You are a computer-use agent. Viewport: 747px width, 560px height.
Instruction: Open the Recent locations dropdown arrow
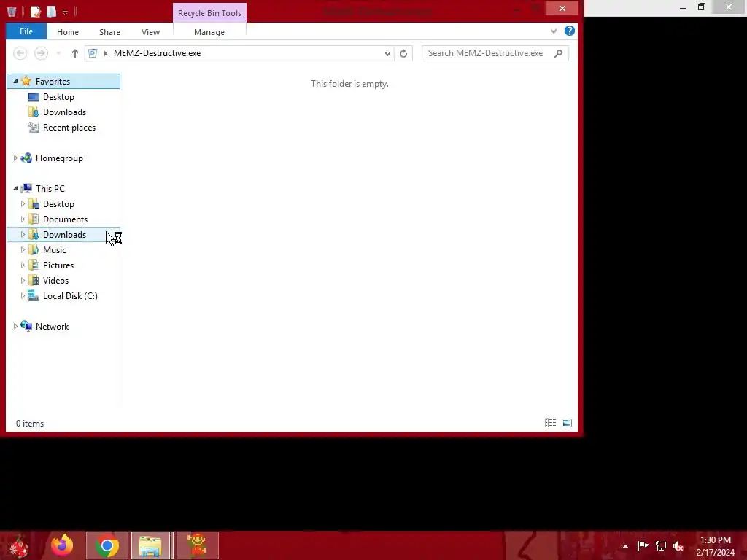click(58, 53)
